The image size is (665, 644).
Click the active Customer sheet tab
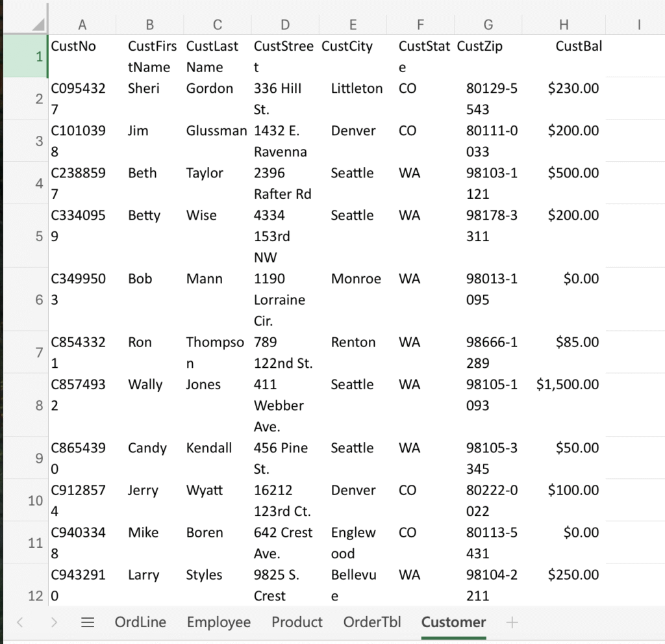(x=453, y=623)
